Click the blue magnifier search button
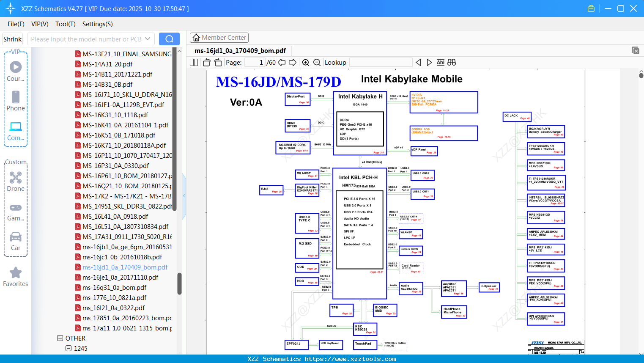 pyautogui.click(x=169, y=39)
